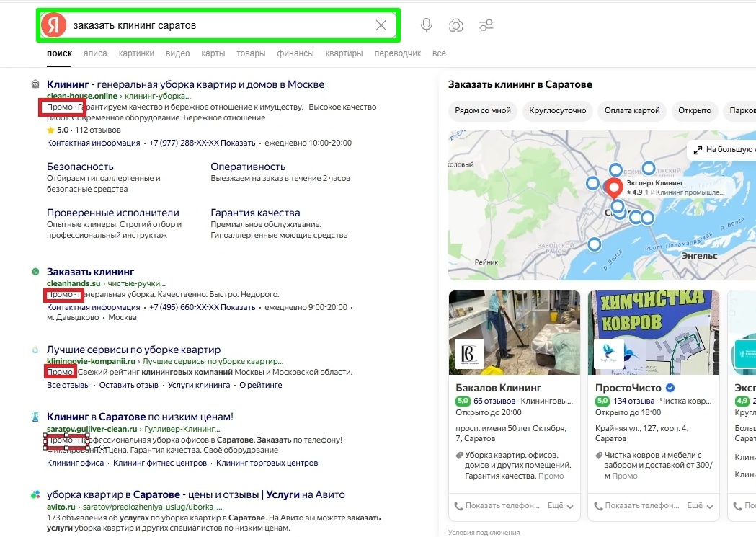Viewport: 756px width, 537px height.
Task: Click the Yandex logo in search bar
Action: (53, 25)
